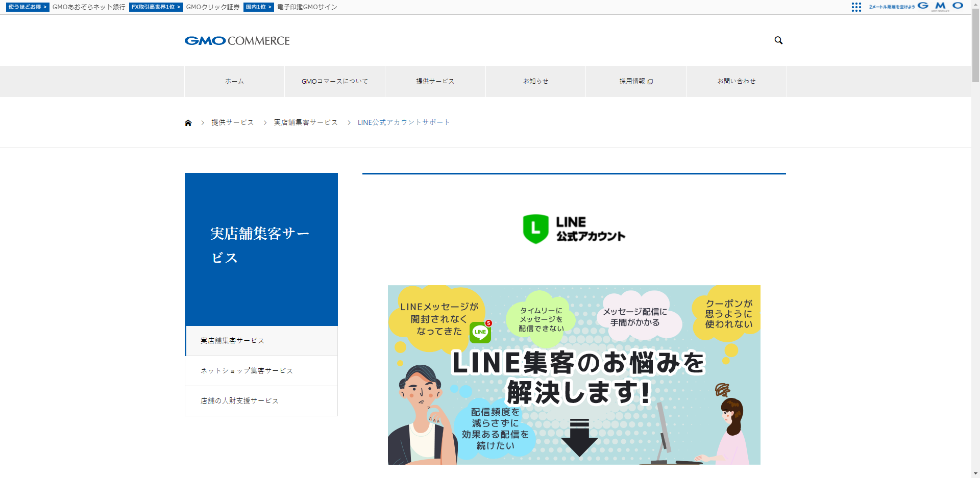
Task: Click the LINE公式アカウント logo
Action: pos(574,229)
